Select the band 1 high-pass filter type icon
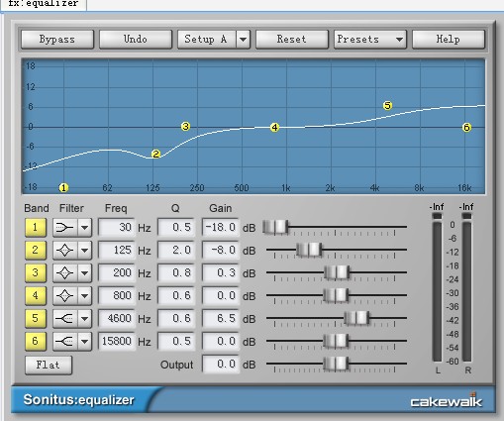This screenshot has width=504, height=421. (x=64, y=227)
